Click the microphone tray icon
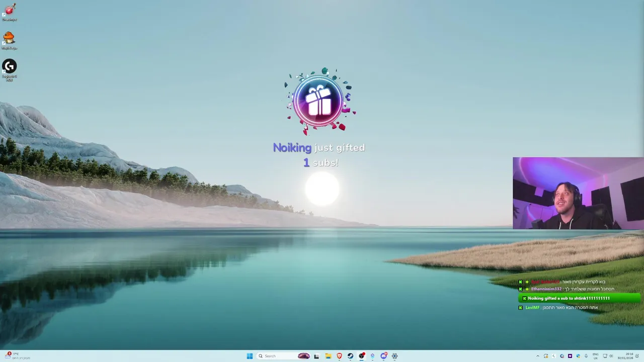The width and height of the screenshot is (644, 362). pyautogui.click(x=586, y=356)
